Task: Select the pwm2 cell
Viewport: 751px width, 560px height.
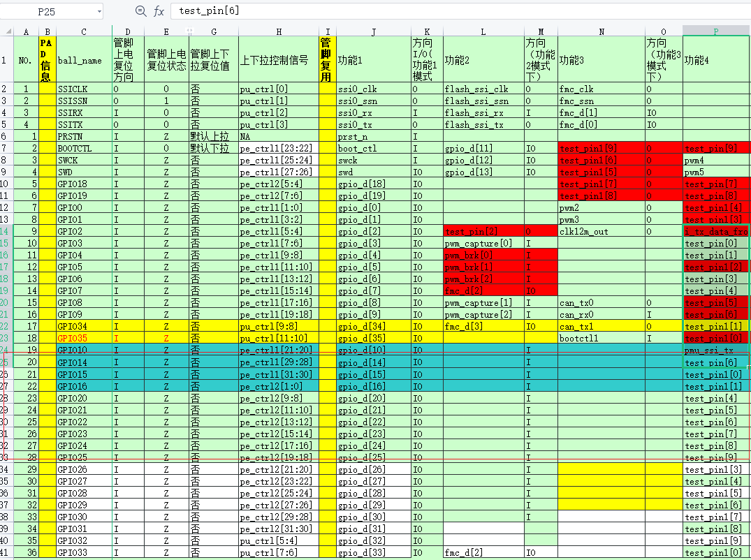Action: [x=601, y=207]
